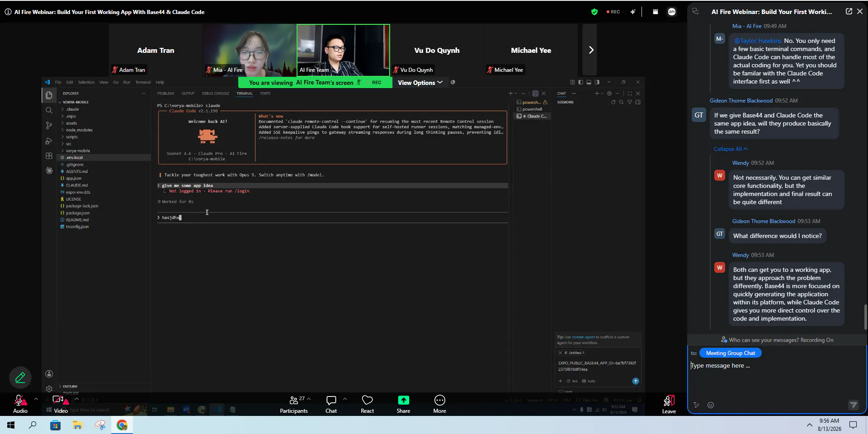Screen dimensions: 868x434
Task: Open the Participants panel
Action: (x=293, y=404)
